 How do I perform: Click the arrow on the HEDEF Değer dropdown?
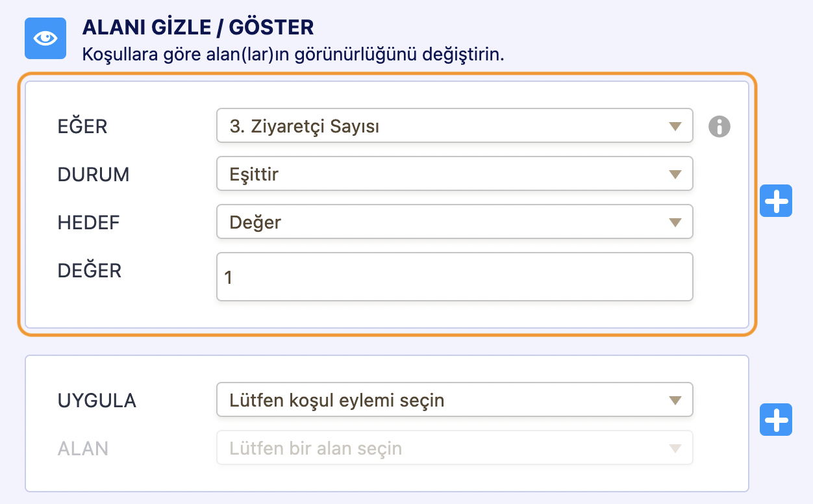tap(675, 223)
